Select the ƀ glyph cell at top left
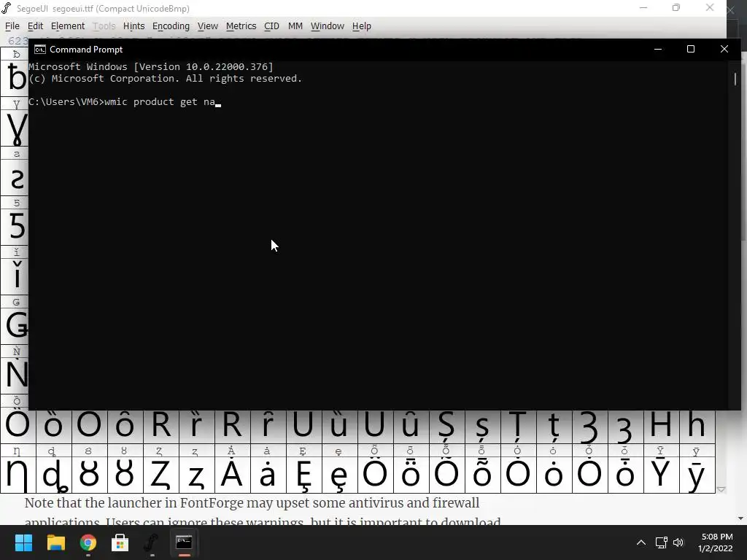The image size is (747, 560). coord(15,77)
